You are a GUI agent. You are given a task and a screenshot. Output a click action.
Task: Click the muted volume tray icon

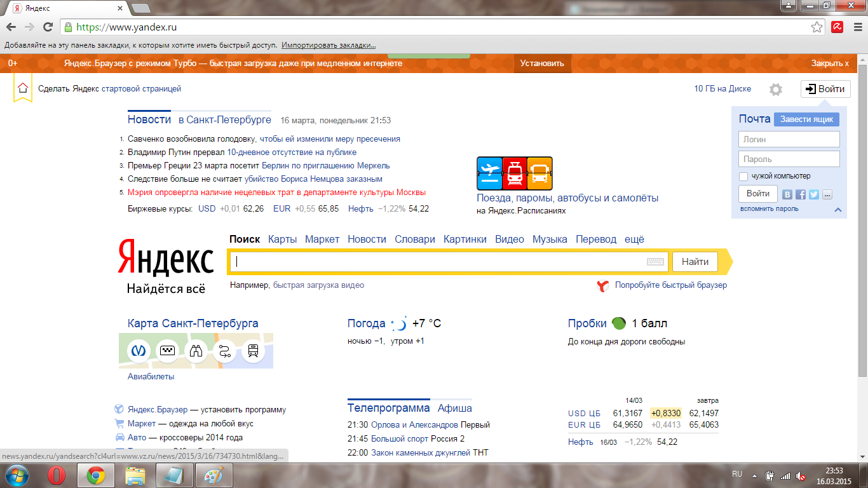point(801,475)
